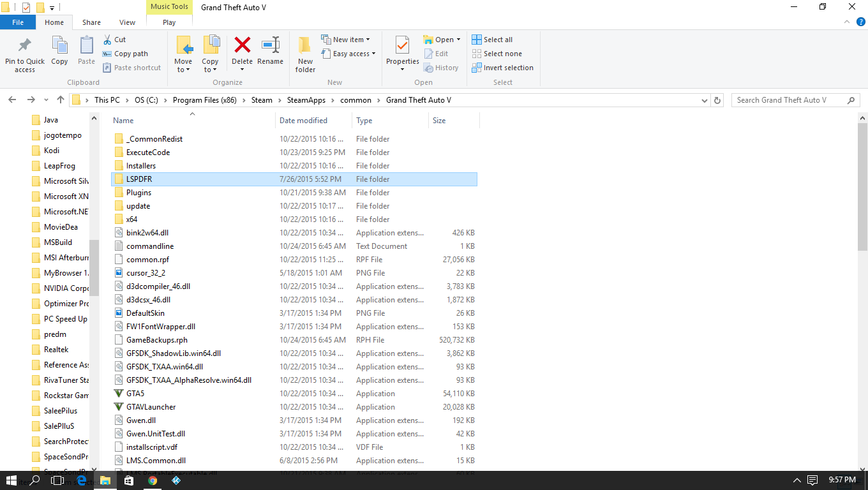Switch to the View ribbon tab
The height and width of the screenshot is (490, 868).
click(x=127, y=22)
